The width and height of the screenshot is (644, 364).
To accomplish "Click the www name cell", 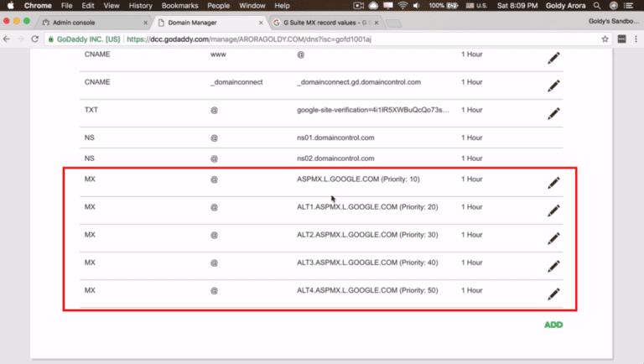I will (218, 55).
